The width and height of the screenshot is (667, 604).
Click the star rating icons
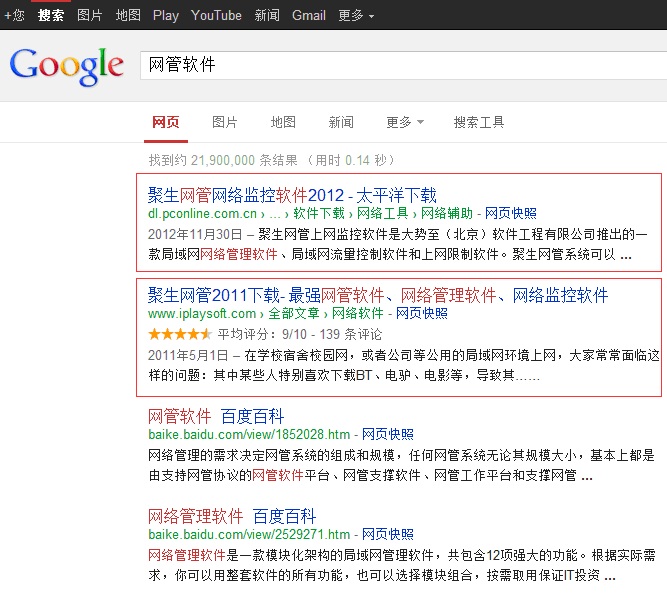[180, 334]
